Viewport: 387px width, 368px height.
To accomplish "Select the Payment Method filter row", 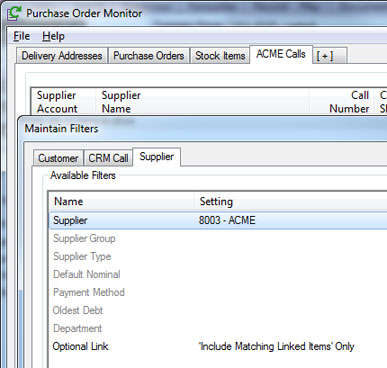I will pyautogui.click(x=218, y=292).
